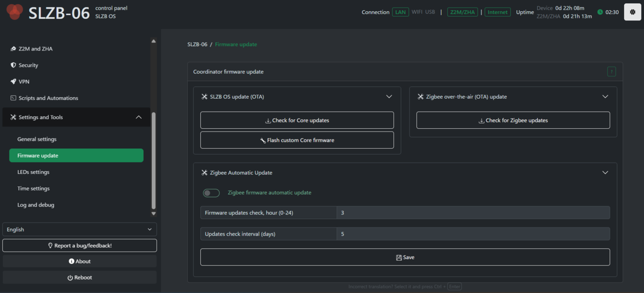Click the Internet status badge
This screenshot has height=293, width=644.
[x=497, y=12]
